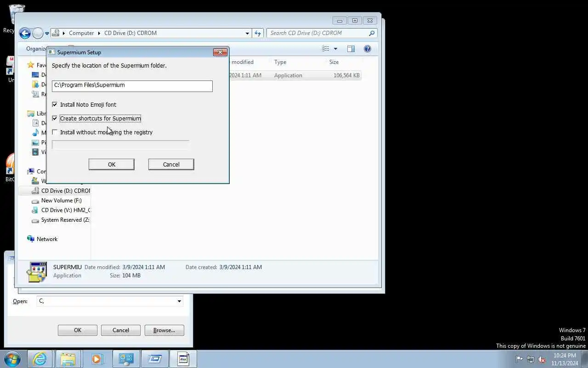Click the search magnifier icon
This screenshot has width=588, height=368.
(x=372, y=33)
